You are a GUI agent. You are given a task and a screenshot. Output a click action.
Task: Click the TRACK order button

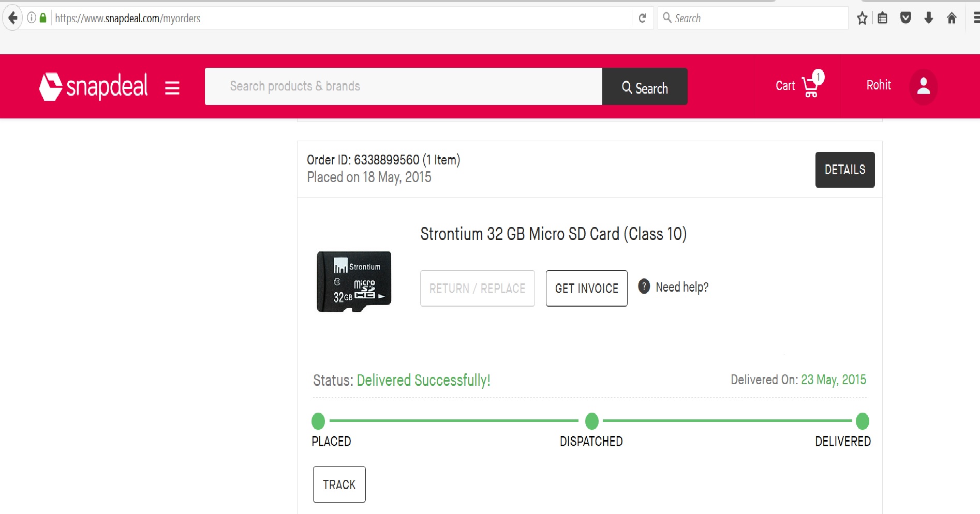(x=339, y=485)
